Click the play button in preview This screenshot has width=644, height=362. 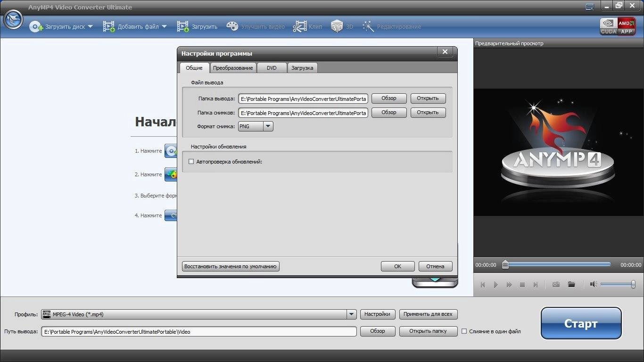tap(496, 285)
